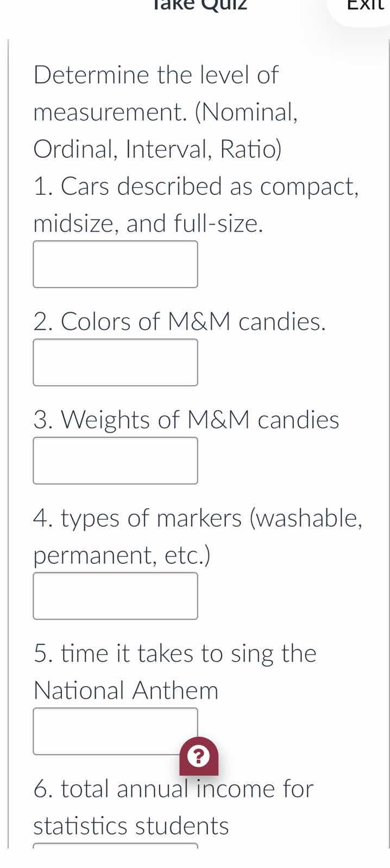
Task: Click the Colors of M&M candies question text
Action: point(179,321)
